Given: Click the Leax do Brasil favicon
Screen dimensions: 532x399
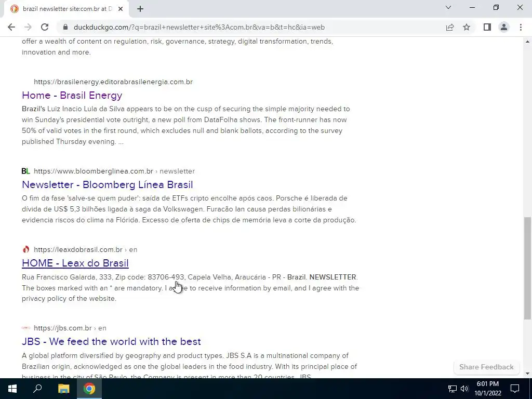Looking at the screenshot, I should click(x=26, y=249).
